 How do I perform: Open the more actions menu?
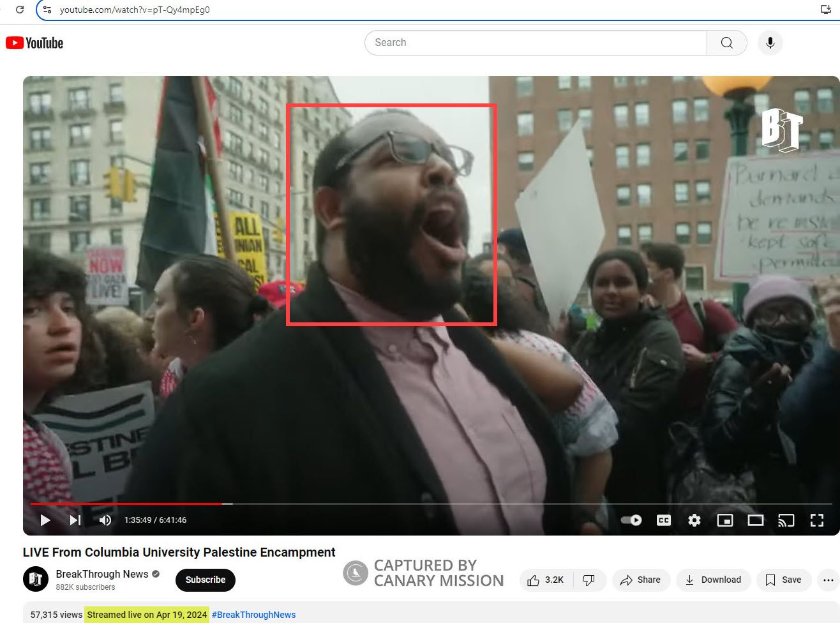pyautogui.click(x=828, y=580)
